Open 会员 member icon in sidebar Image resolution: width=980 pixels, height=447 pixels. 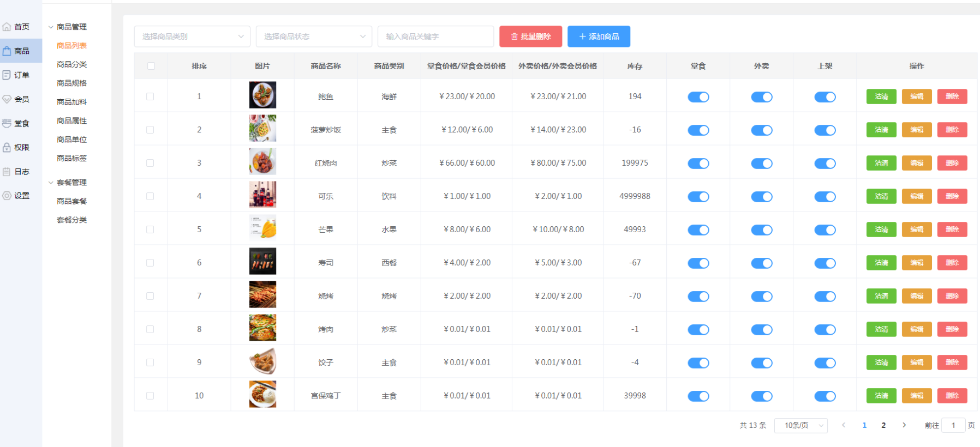pos(7,99)
